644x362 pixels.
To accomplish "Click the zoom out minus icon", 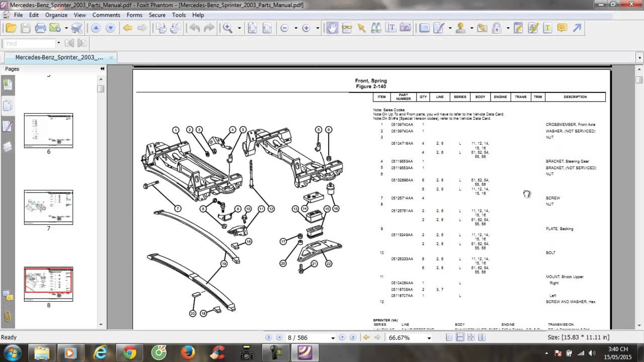I will pos(285,28).
